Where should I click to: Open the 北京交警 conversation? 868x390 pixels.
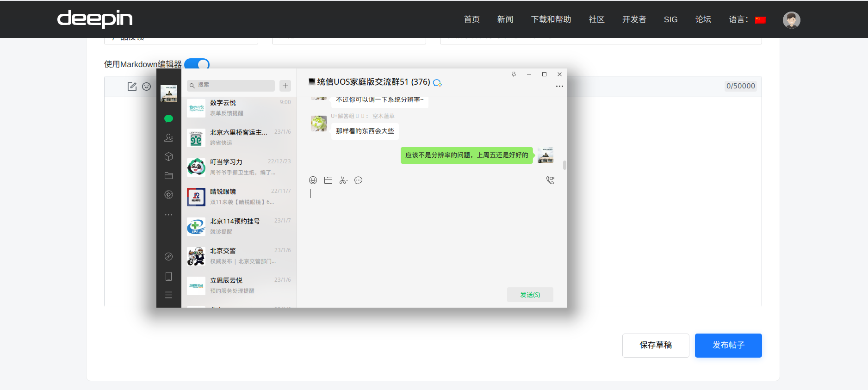click(239, 256)
